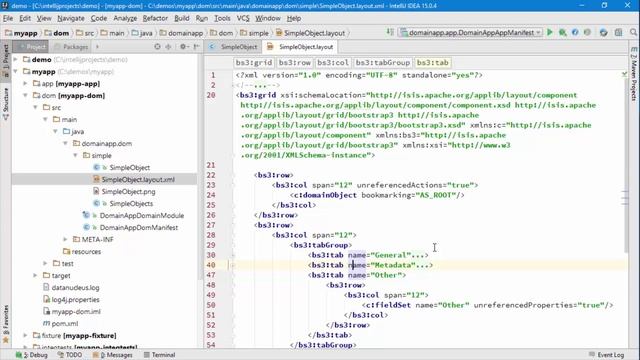640x360 pixels.
Task: Open the Tools menu
Action: coord(222,18)
